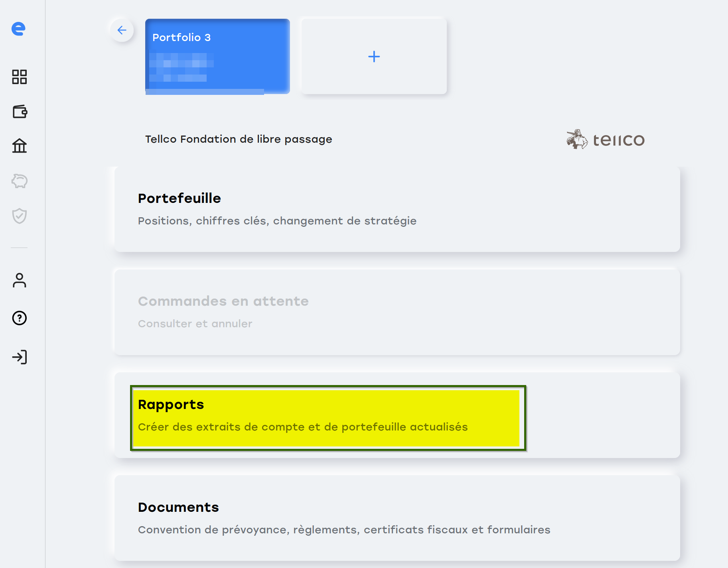
Task: Select the bank building icon
Action: tap(19, 146)
